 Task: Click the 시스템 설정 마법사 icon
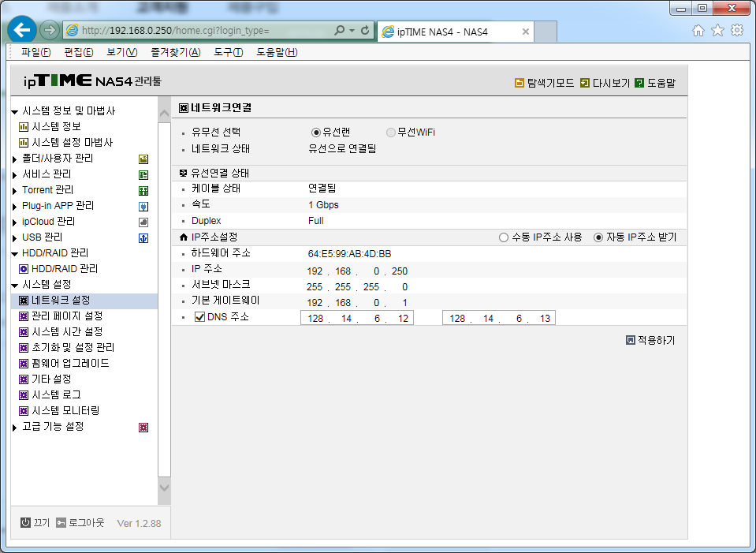pos(23,143)
